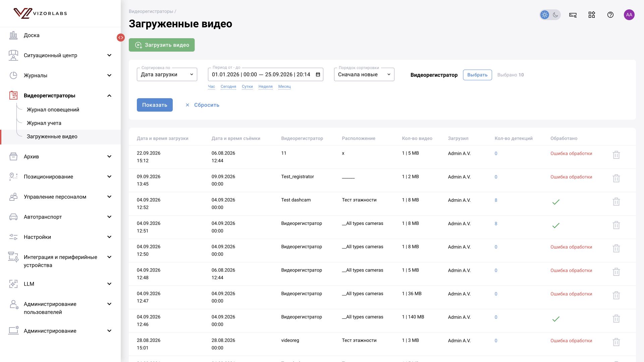This screenshot has height=362, width=644.
Task: Expand Журналы menu section
Action: [x=109, y=75]
